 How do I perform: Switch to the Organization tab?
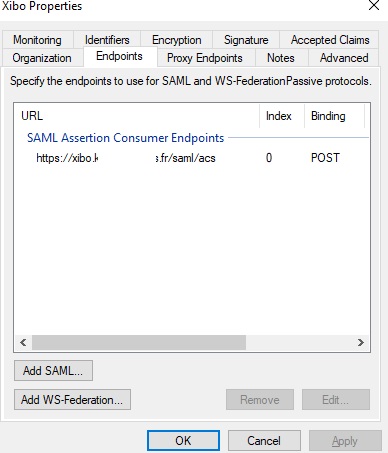(x=42, y=58)
